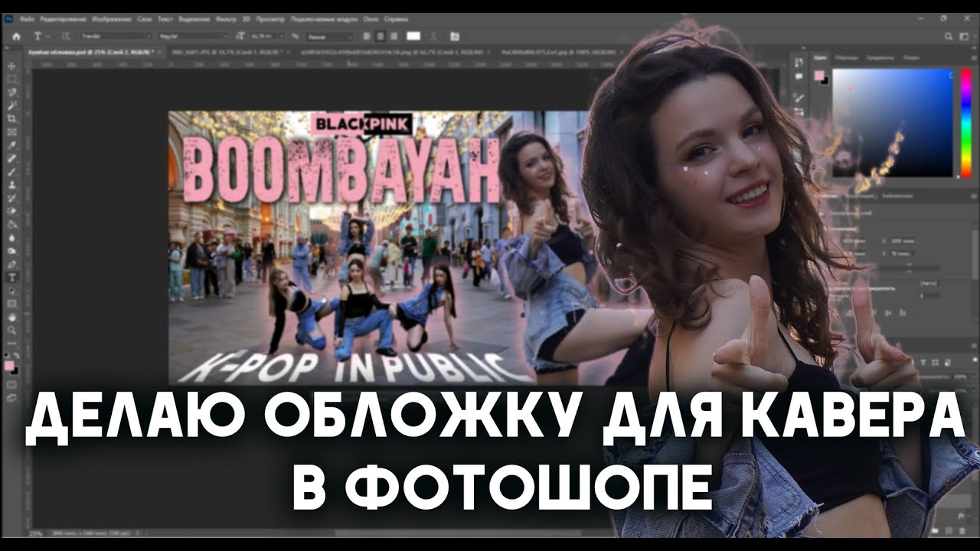The width and height of the screenshot is (980, 551).
Task: Click the foreground swatch in Color panel
Action: coord(818,75)
